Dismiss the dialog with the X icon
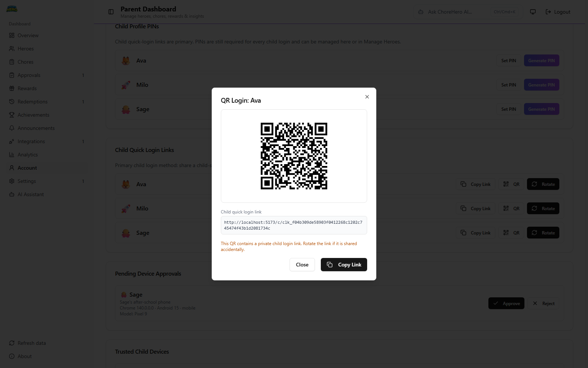The image size is (588, 368). [x=367, y=97]
